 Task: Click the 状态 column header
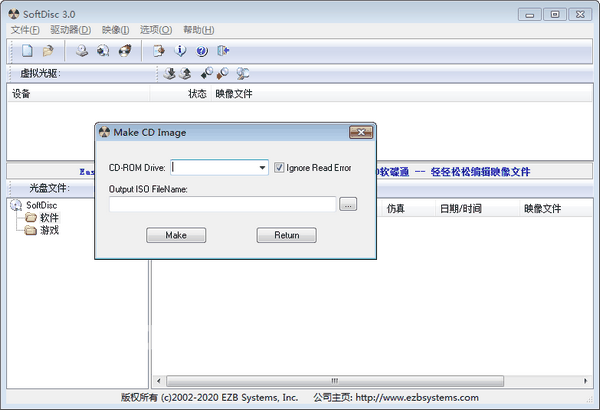tap(181, 94)
